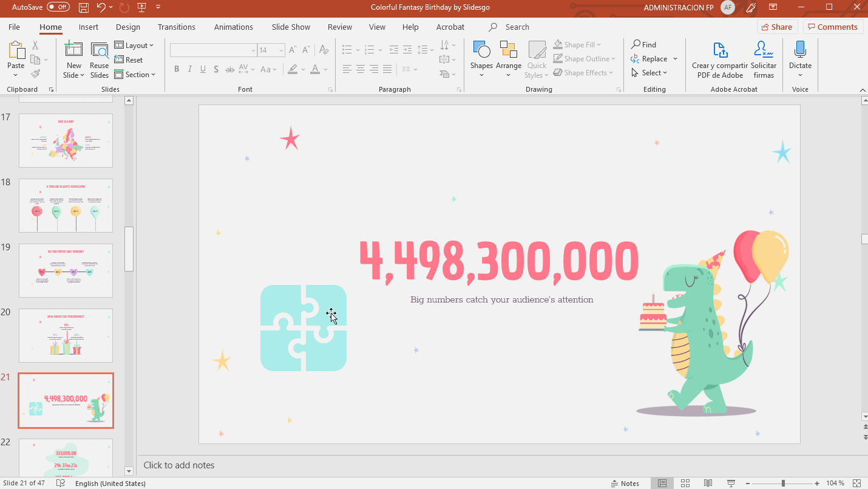Expand the Layout dropdown
The image size is (868, 489).
(135, 46)
